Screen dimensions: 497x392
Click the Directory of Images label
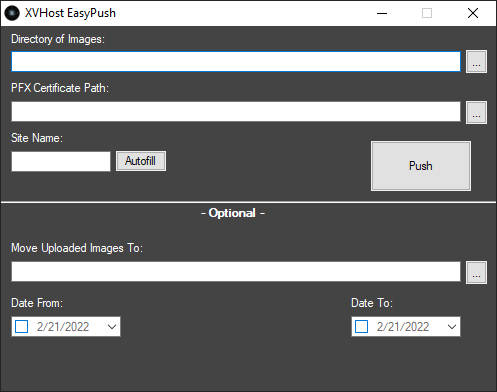[x=58, y=39]
